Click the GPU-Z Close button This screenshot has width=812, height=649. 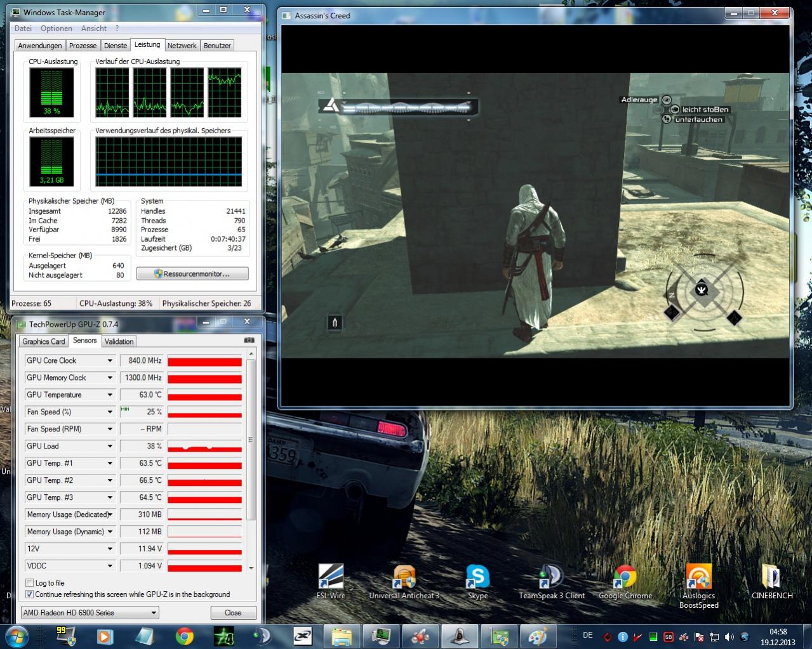click(x=233, y=613)
